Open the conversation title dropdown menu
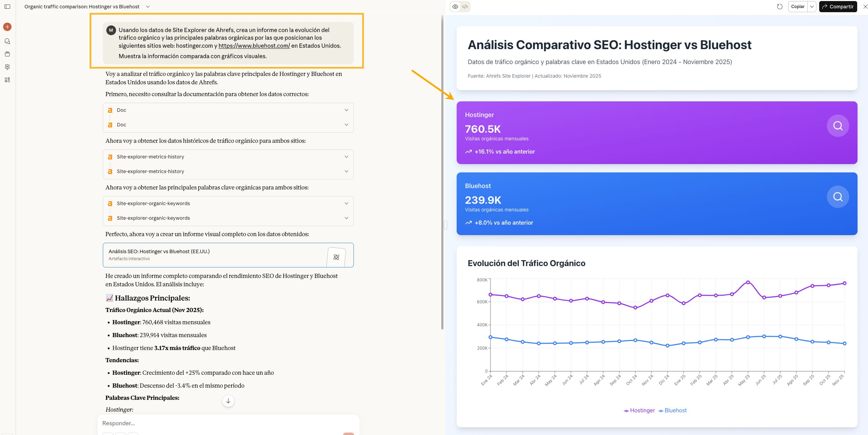The height and width of the screenshot is (435, 868). [148, 6]
